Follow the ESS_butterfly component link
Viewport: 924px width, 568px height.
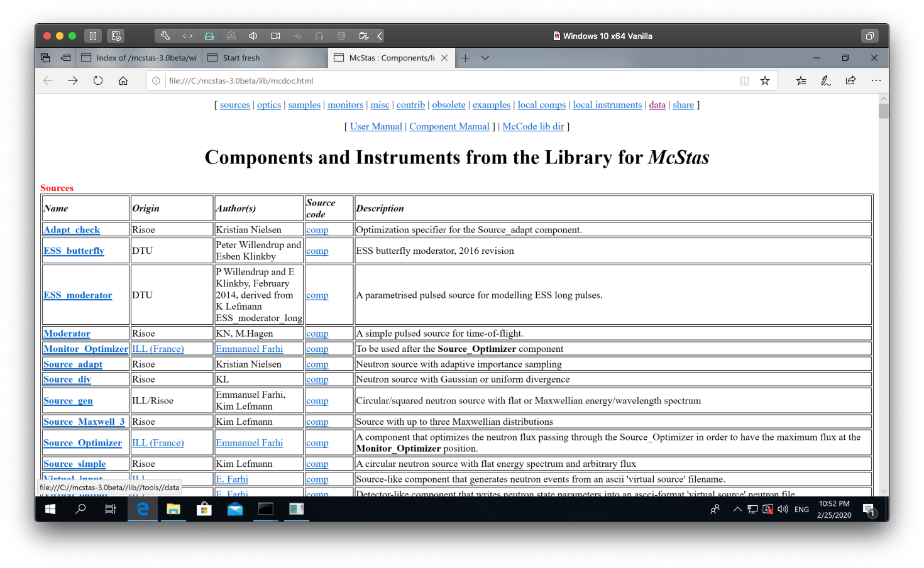click(74, 250)
